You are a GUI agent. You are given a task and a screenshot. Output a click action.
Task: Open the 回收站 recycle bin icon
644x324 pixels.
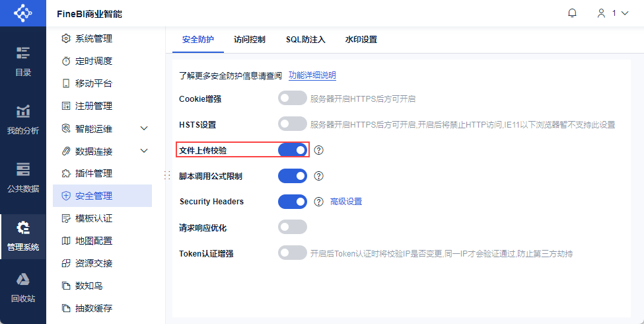[x=23, y=287]
